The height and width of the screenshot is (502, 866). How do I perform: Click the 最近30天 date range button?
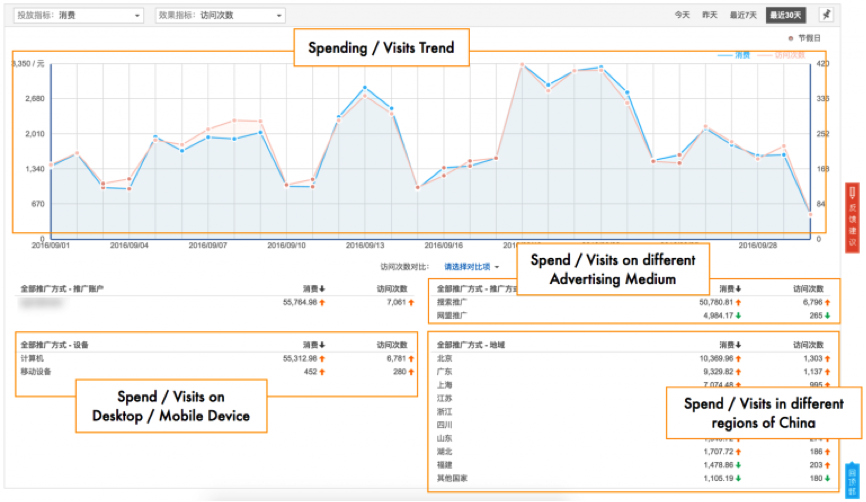click(x=787, y=15)
